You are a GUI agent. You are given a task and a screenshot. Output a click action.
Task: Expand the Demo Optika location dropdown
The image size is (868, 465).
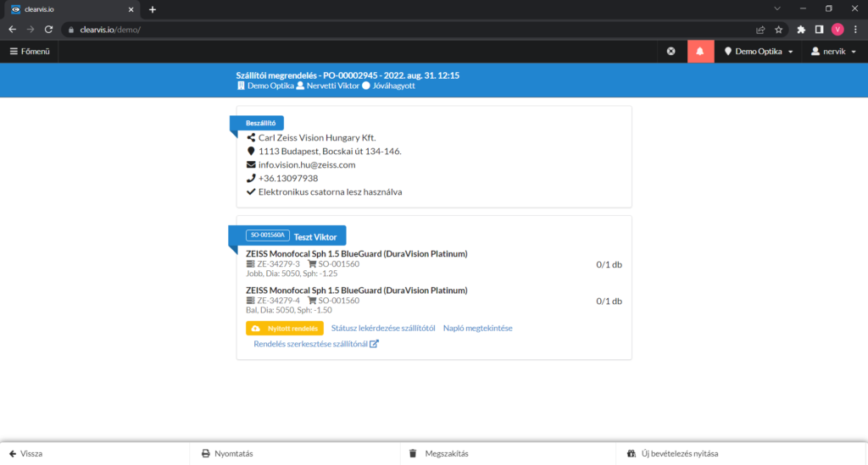tap(759, 52)
